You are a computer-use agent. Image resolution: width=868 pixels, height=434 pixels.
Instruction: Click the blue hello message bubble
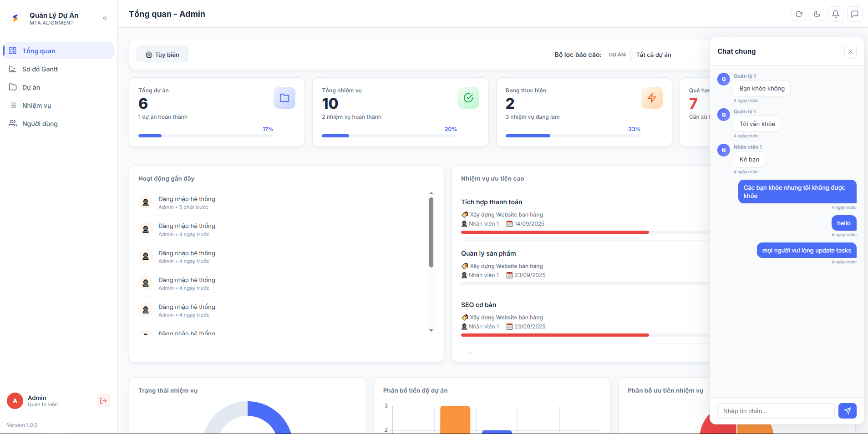click(x=844, y=223)
